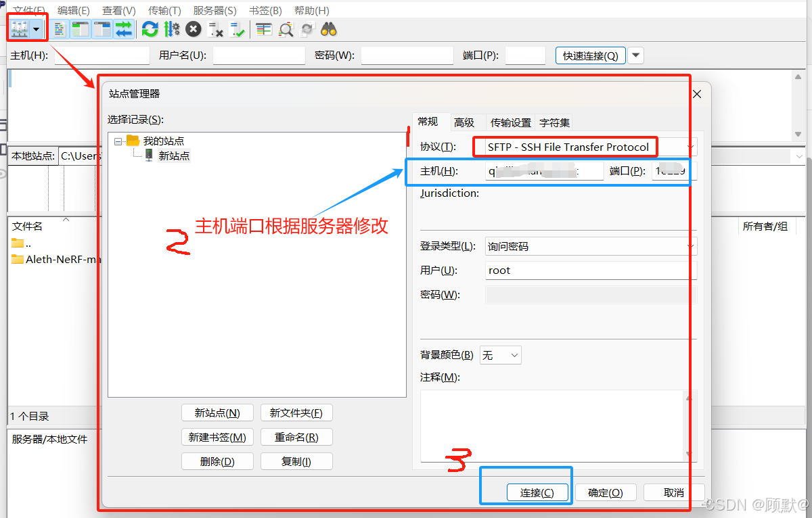Click the 本地站点 path field
This screenshot has height=518, width=812.
(x=79, y=156)
